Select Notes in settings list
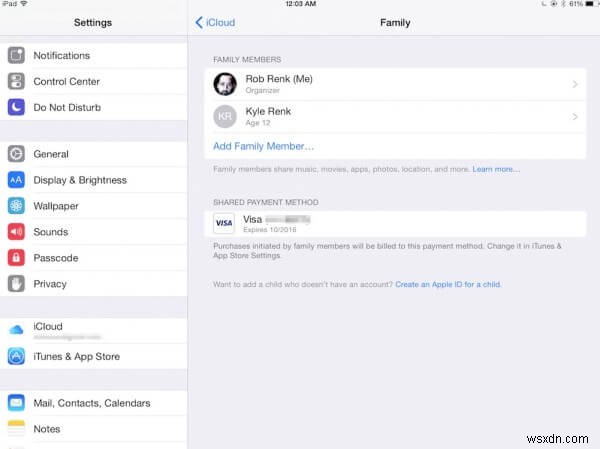 coord(94,429)
